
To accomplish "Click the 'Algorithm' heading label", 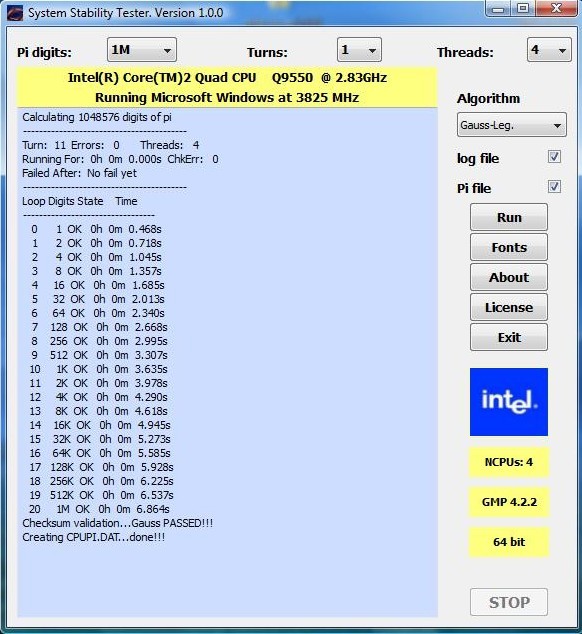I will pos(489,99).
